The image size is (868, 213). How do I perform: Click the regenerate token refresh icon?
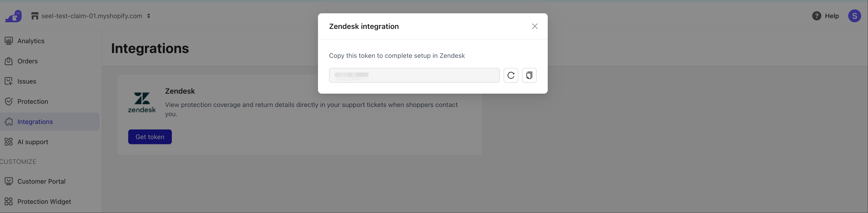(511, 75)
